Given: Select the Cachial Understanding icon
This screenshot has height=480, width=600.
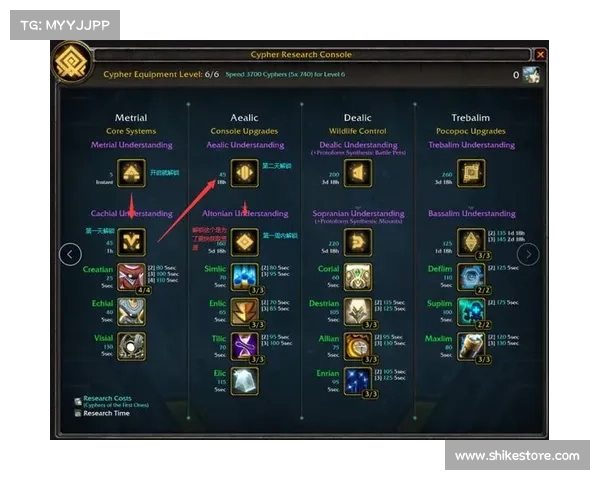Looking at the screenshot, I should tap(131, 242).
